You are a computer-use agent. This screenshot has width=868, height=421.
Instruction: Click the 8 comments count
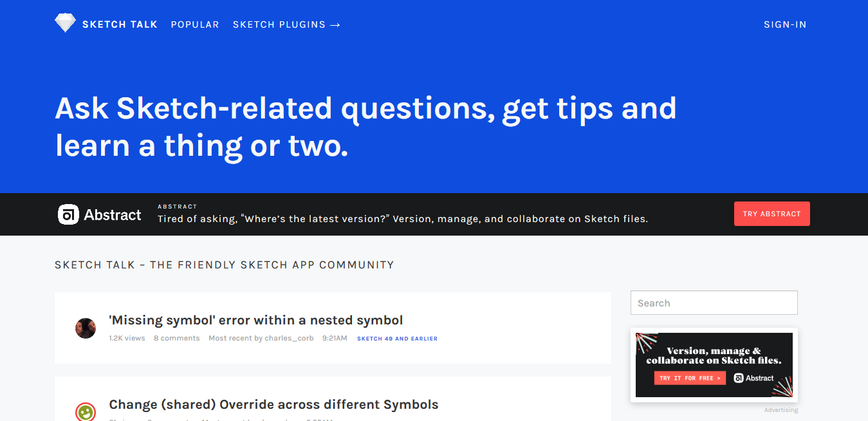point(177,338)
